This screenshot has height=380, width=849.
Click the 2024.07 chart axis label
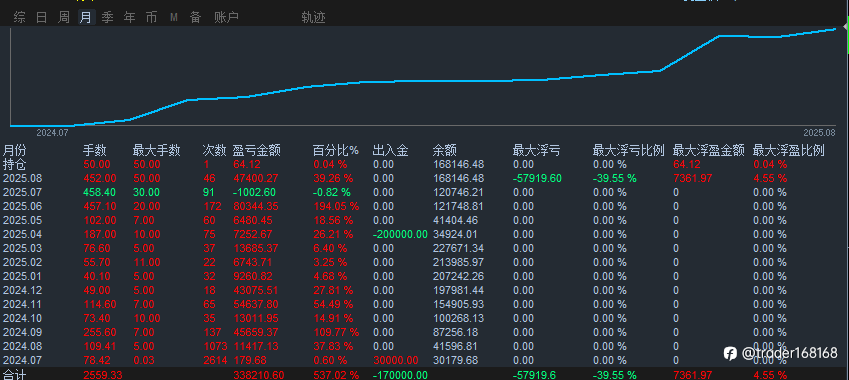pyautogui.click(x=52, y=133)
